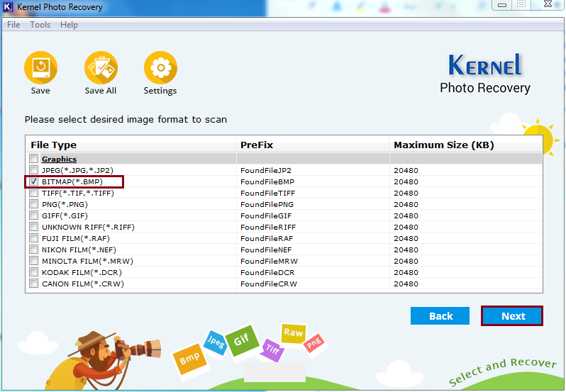Screen dimensions: 566x392
Task: Check the GIFF(*.GIF) checkbox
Action: 33,215
